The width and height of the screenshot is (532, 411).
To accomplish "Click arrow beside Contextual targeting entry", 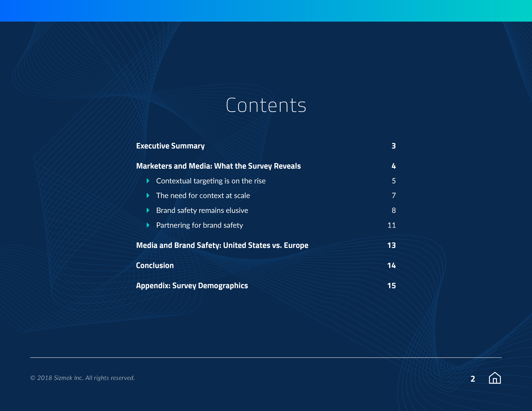I will pos(148,181).
